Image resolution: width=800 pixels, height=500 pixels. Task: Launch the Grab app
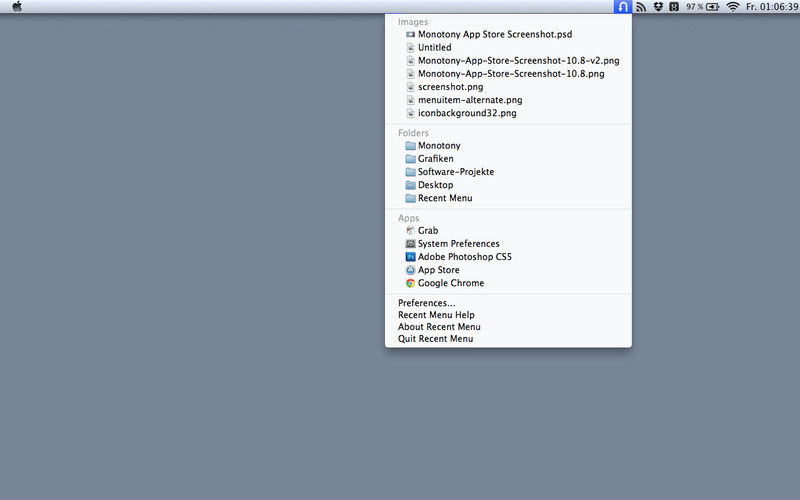508,231
